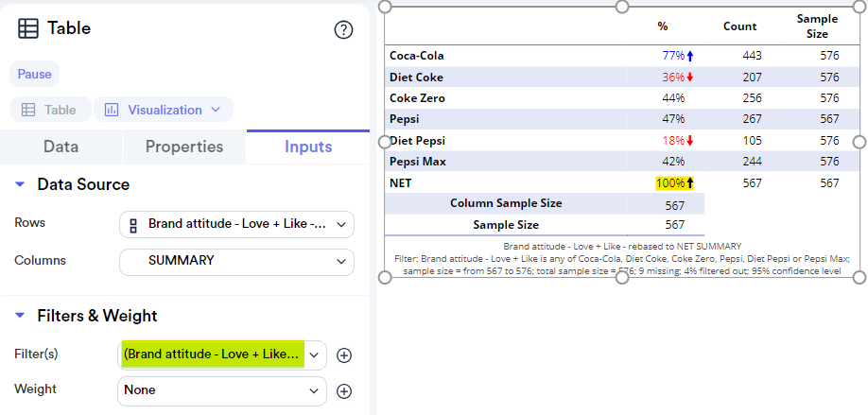
Task: Open the Weight None dropdown
Action: click(x=222, y=390)
